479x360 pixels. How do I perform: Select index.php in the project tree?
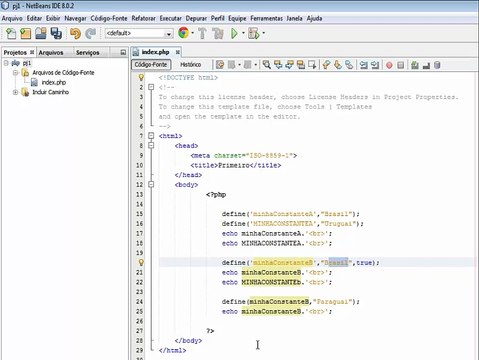click(x=54, y=82)
